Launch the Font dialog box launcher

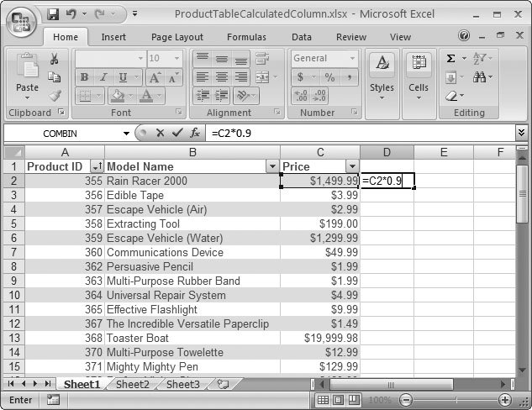tap(179, 112)
